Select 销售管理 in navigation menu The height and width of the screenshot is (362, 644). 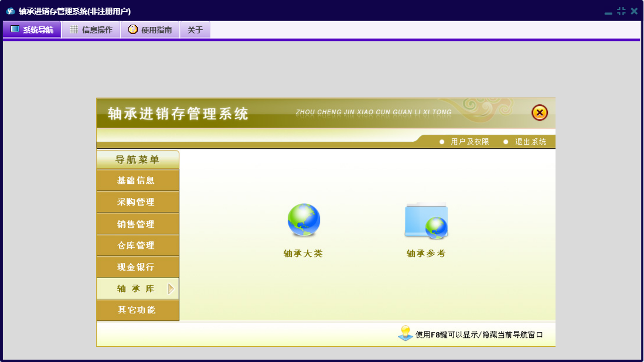(138, 224)
